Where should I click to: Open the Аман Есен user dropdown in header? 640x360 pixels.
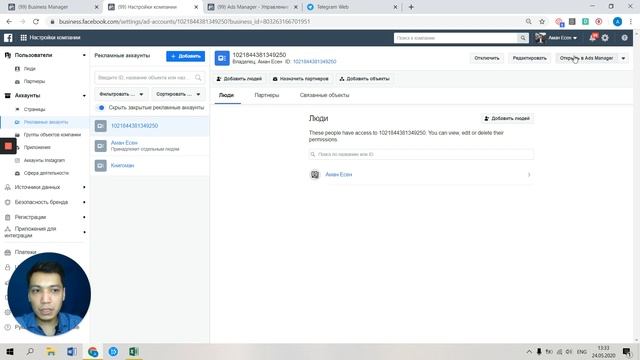coord(562,38)
